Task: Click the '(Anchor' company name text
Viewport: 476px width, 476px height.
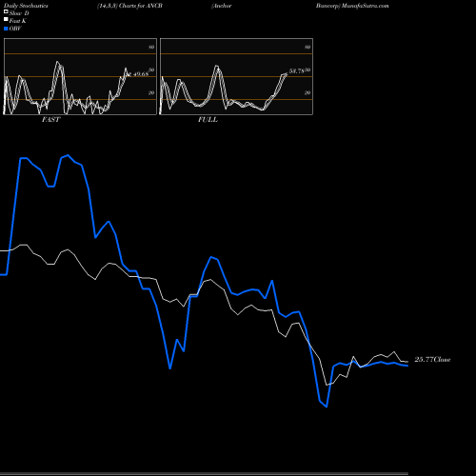Action: tap(222, 6)
